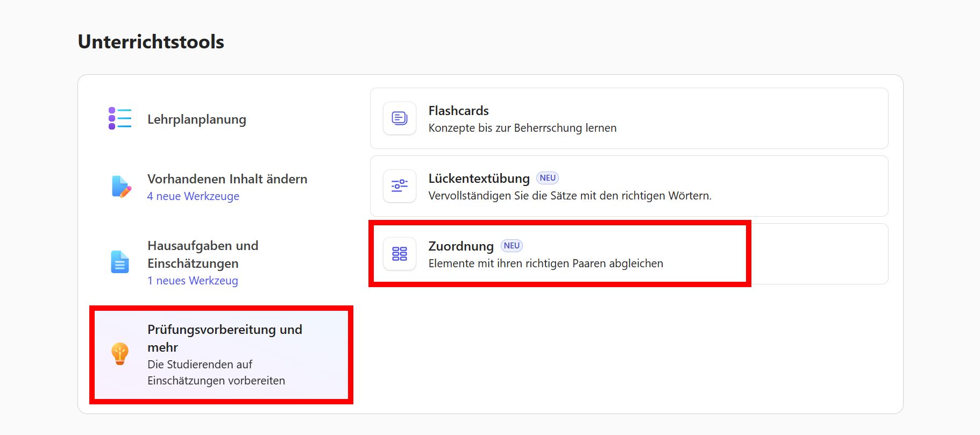
Task: Click the pencil-document icon for Vorhandenen Inhalt ändern
Action: pos(121,187)
